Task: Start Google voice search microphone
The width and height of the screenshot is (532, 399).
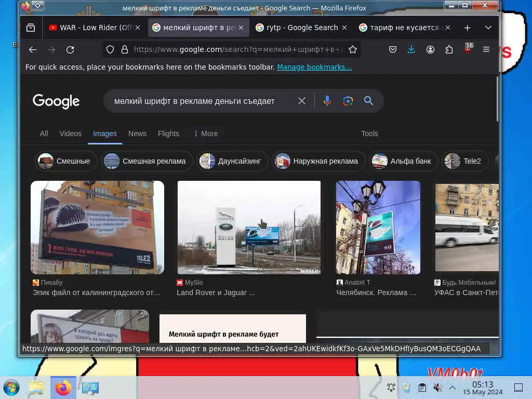Action: pyautogui.click(x=327, y=101)
